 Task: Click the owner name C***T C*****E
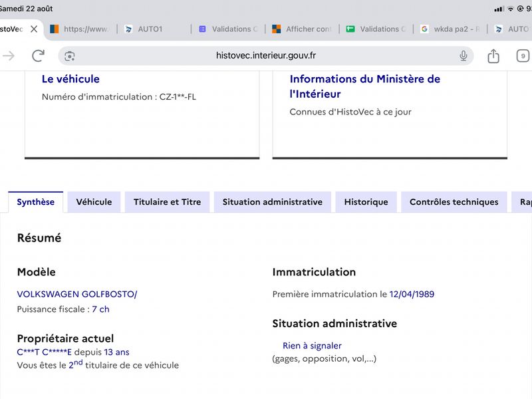tap(44, 352)
